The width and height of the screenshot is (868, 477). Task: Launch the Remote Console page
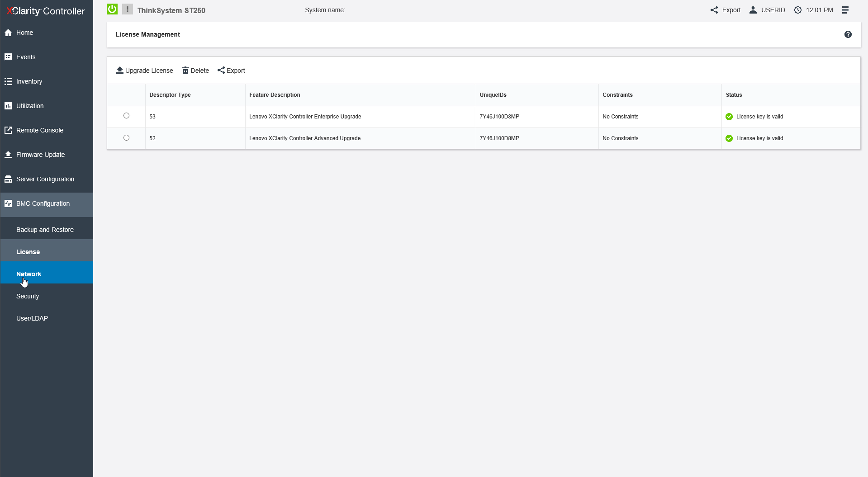click(47, 130)
